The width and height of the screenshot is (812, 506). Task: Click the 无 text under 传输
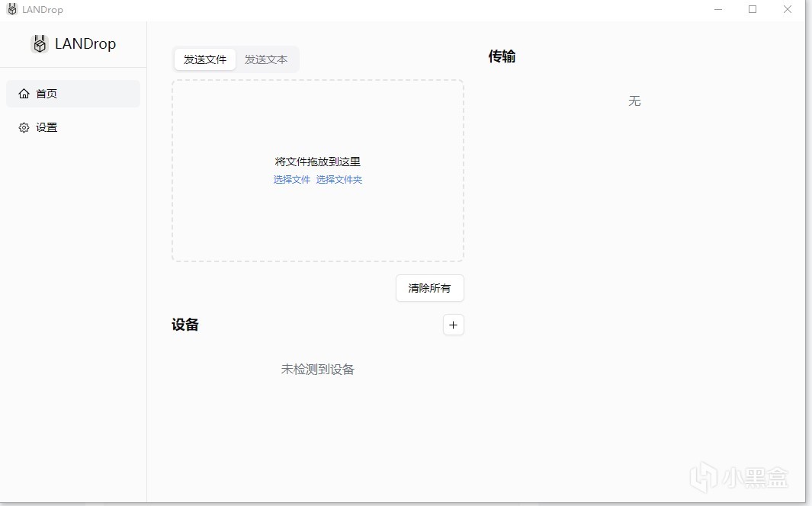tap(634, 101)
